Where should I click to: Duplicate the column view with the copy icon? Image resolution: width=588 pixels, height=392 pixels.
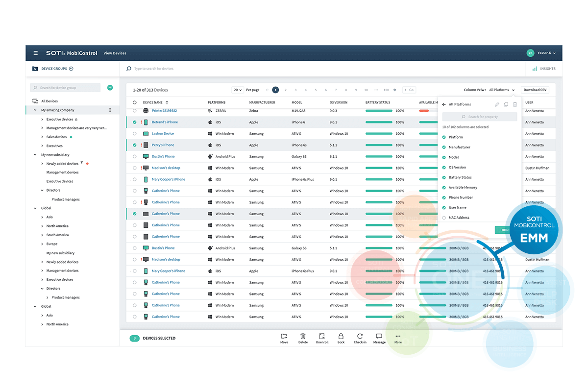point(506,104)
